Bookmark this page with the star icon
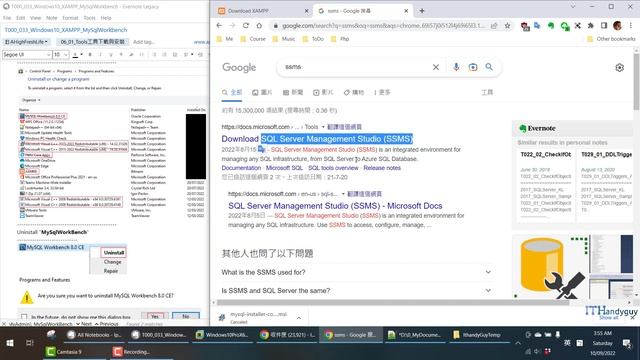 pos(507,26)
